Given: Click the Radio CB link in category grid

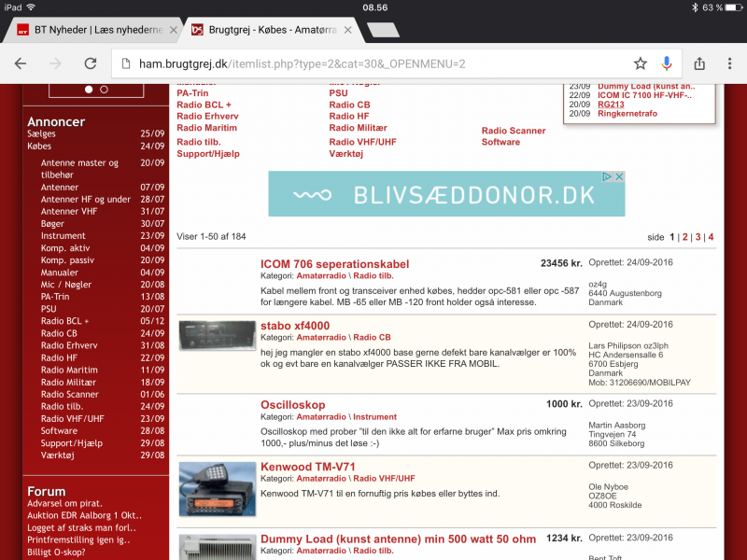Looking at the screenshot, I should (349, 105).
